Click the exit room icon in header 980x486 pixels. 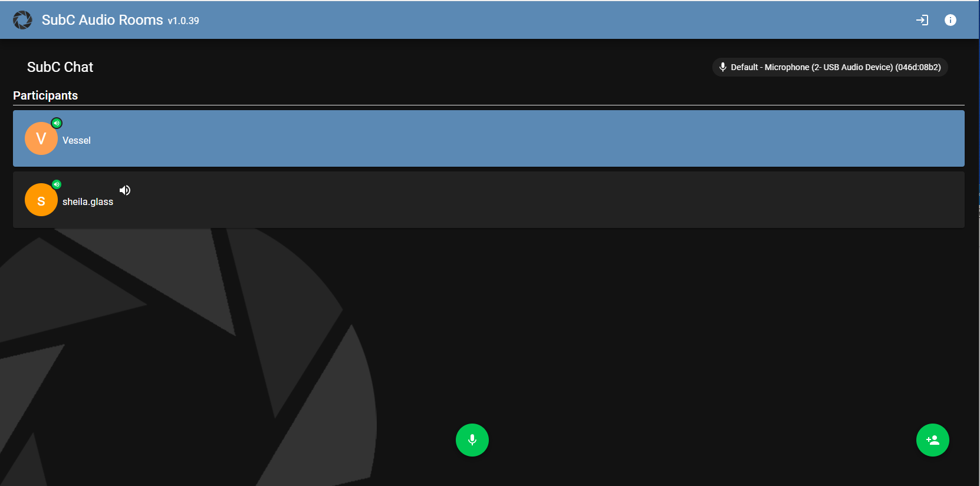(922, 20)
